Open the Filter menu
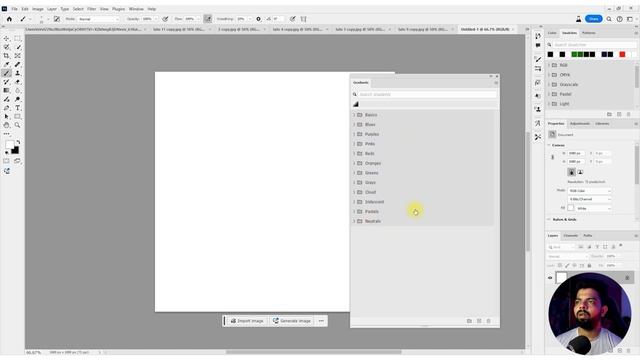This screenshot has width=640, height=360. tap(91, 9)
